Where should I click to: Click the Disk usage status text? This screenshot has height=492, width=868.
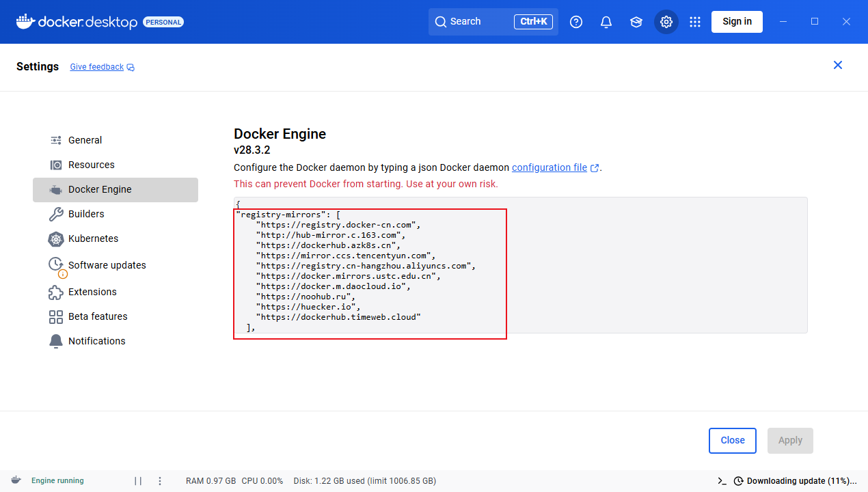coord(364,481)
